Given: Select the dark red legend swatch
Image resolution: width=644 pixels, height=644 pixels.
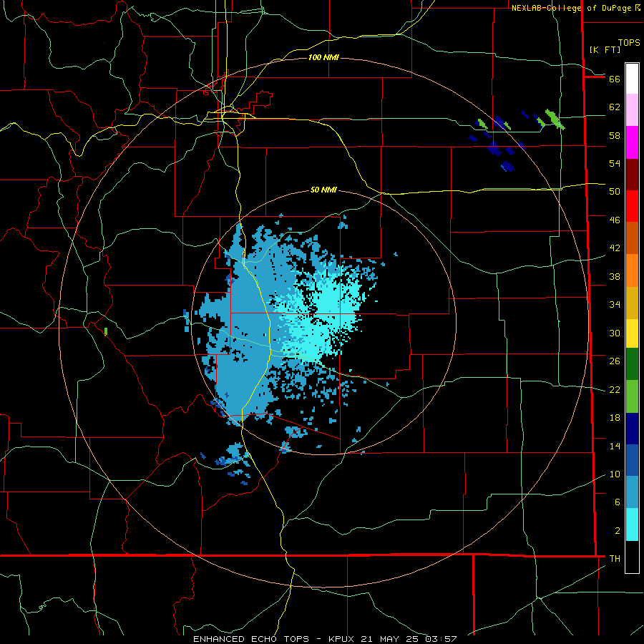Looking at the screenshot, I should (x=632, y=175).
